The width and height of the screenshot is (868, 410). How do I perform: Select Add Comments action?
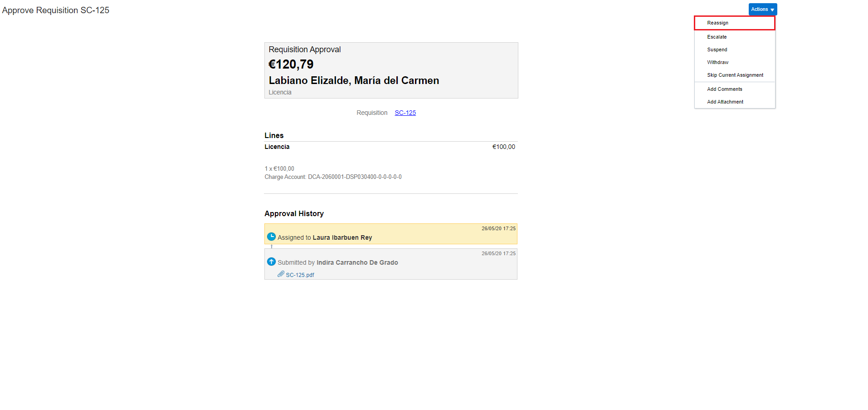tap(724, 89)
